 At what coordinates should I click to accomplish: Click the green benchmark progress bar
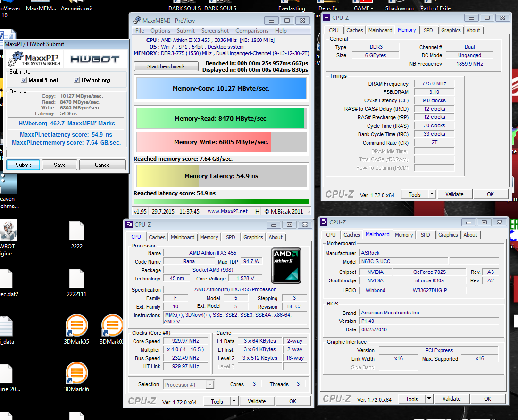pos(221,201)
